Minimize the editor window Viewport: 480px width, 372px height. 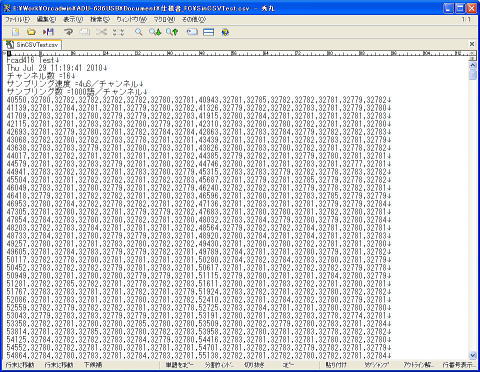point(448,8)
